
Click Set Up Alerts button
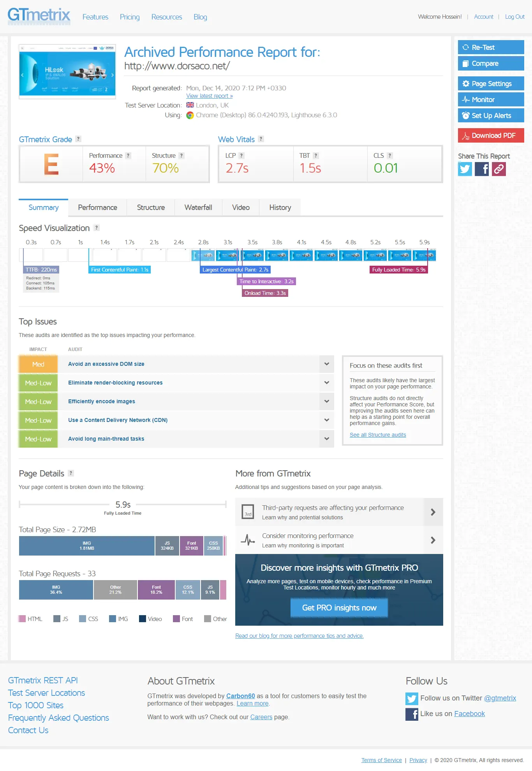coord(491,116)
